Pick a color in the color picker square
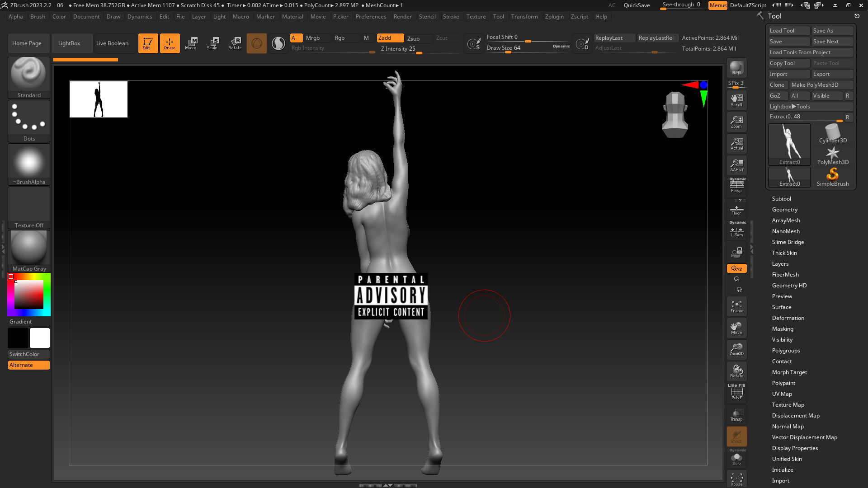The height and width of the screenshot is (488, 868). (29, 295)
